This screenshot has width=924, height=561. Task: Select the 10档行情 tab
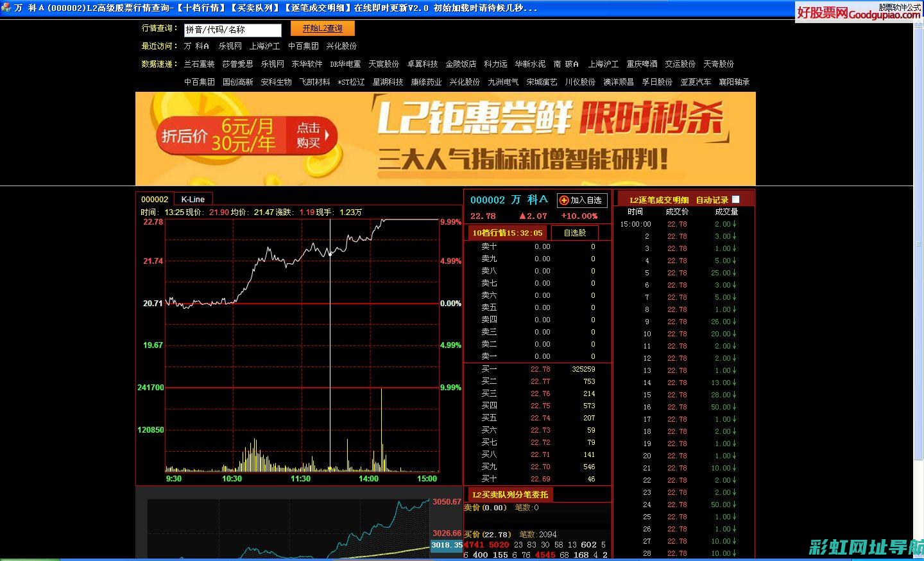pos(507,233)
